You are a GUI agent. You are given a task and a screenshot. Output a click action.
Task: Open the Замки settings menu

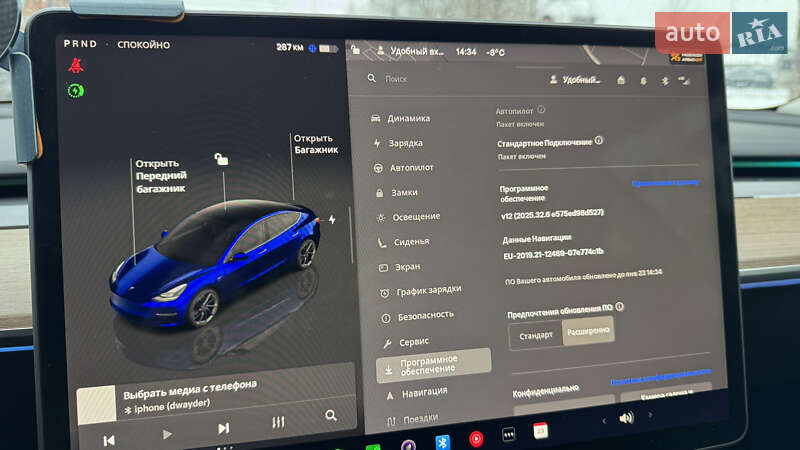396,192
